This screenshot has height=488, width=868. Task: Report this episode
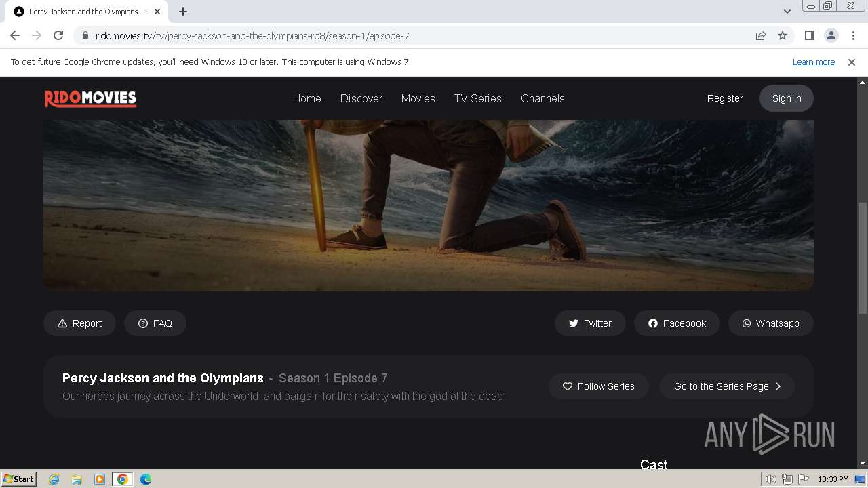pos(79,323)
